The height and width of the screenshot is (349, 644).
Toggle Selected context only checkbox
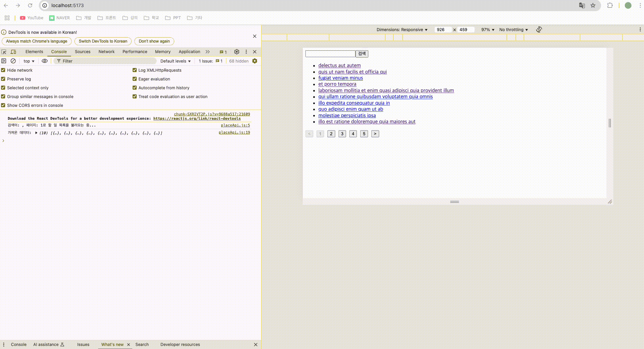3,88
